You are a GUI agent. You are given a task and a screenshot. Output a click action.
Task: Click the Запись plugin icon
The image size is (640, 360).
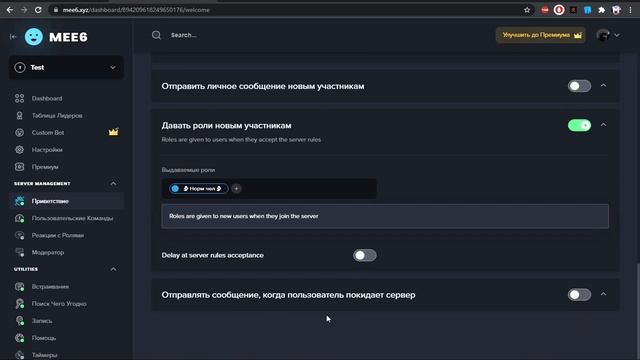tap(19, 321)
